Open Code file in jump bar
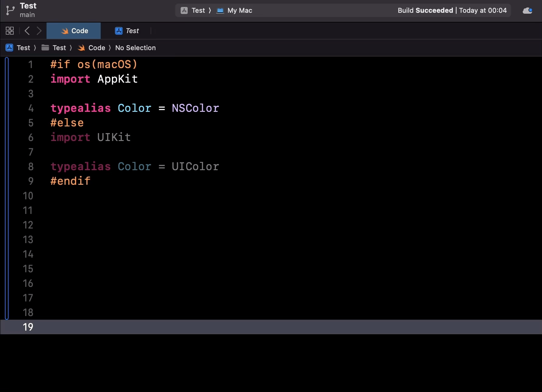 coord(97,48)
